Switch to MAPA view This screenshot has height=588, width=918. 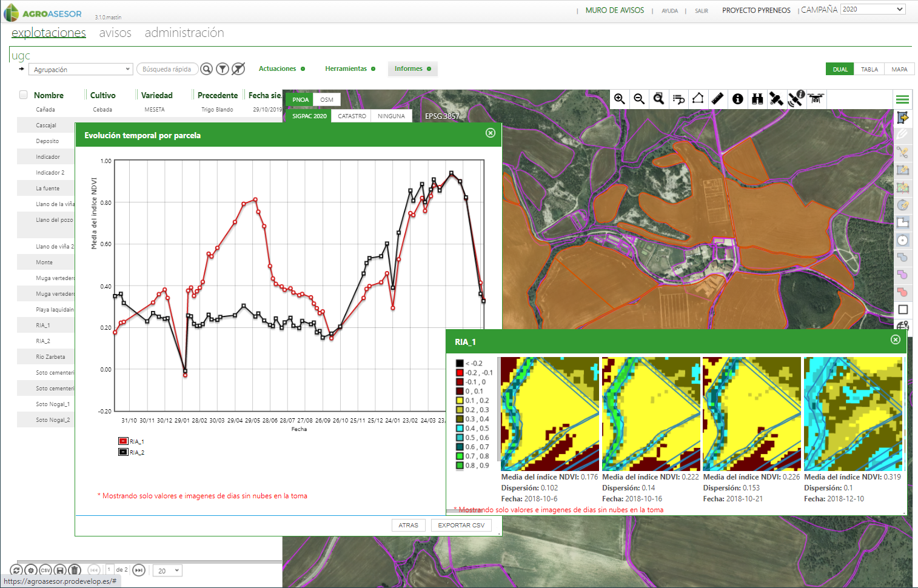pos(899,69)
